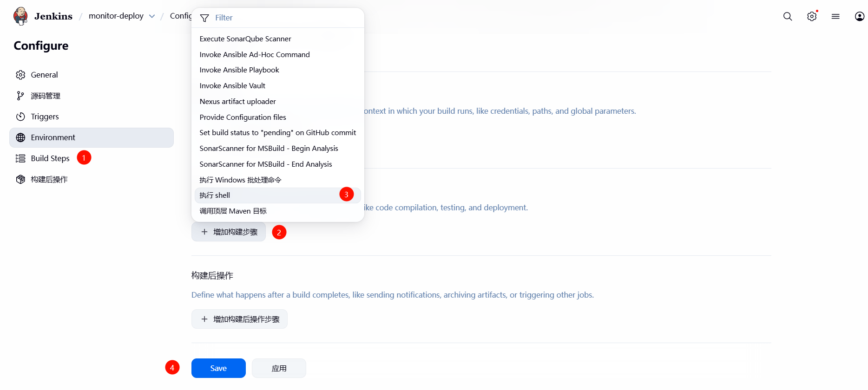Image resolution: width=868 pixels, height=390 pixels.
Task: Click the Jenkins butler logo icon
Action: pyautogui.click(x=20, y=16)
